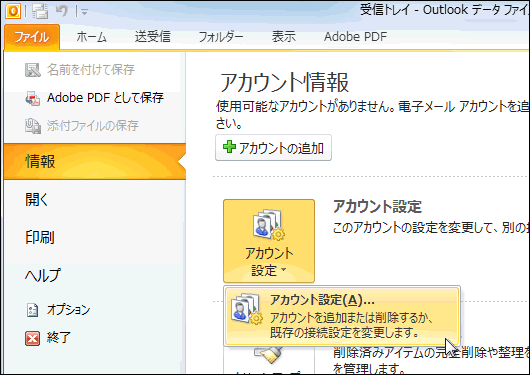
Task: Select 添付ファイルの保存 label
Action: click(x=93, y=126)
